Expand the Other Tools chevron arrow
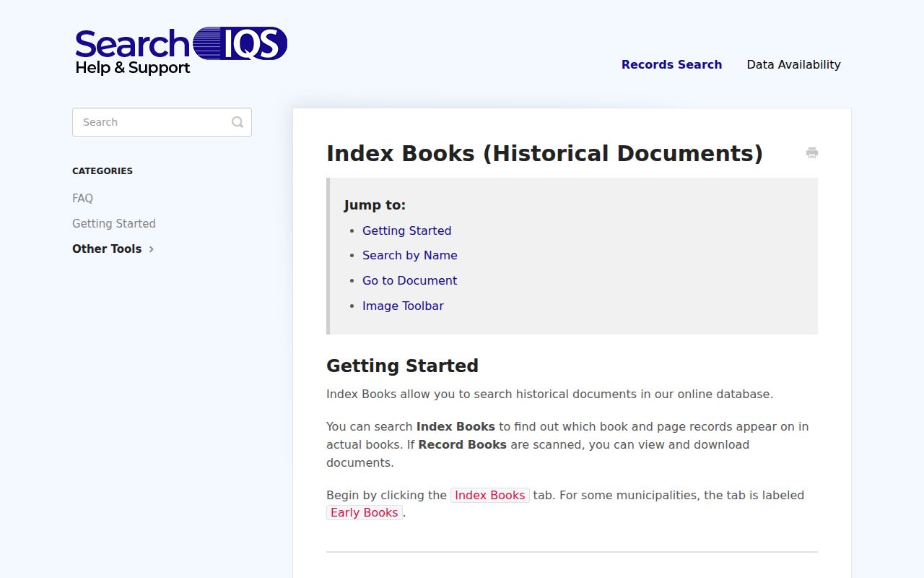 point(152,249)
